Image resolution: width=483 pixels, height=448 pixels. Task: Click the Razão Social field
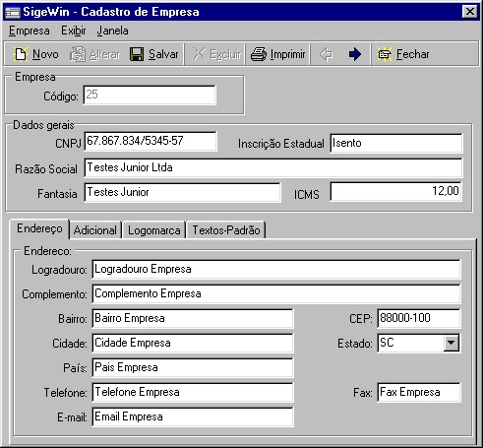click(273, 168)
